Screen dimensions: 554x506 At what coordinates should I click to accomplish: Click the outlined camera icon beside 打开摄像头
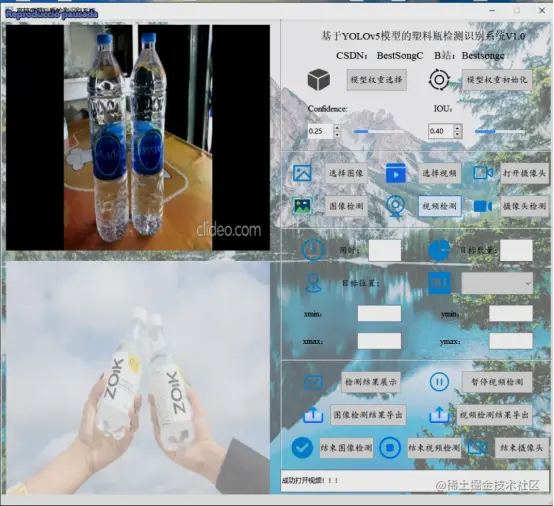pos(483,173)
